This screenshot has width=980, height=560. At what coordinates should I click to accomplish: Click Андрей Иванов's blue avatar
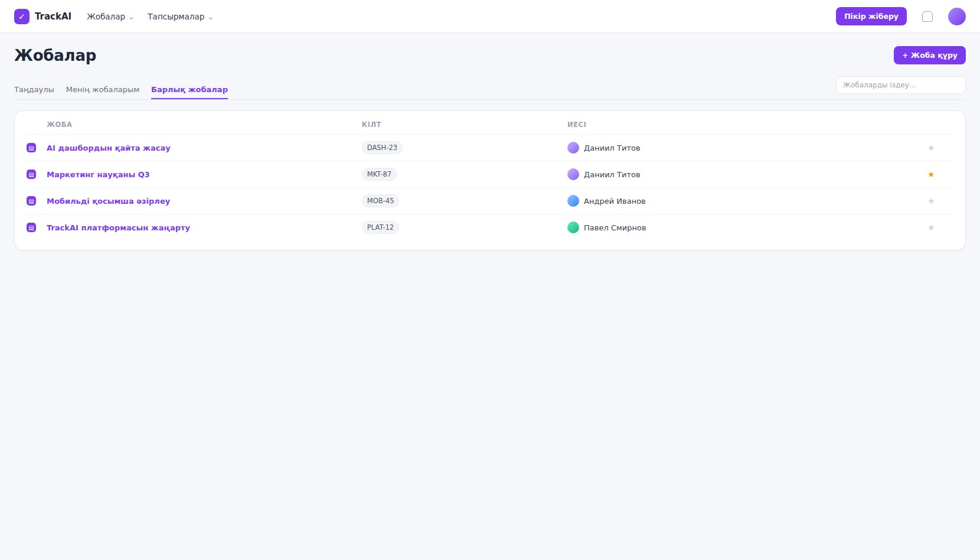point(573,201)
